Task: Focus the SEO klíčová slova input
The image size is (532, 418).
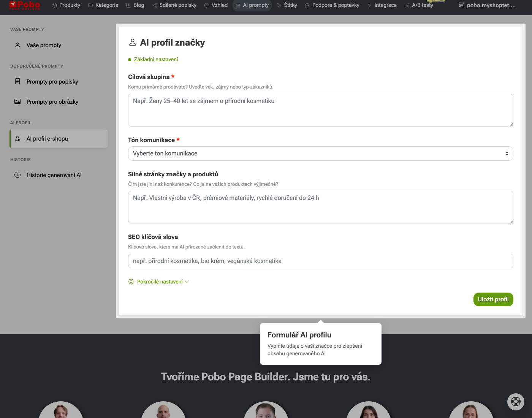Action: 320,261
